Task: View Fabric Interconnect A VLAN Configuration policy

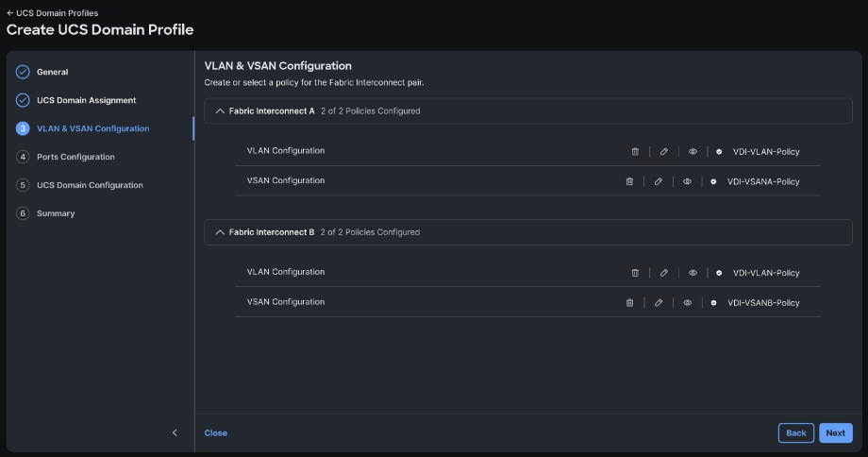Action: coord(693,151)
